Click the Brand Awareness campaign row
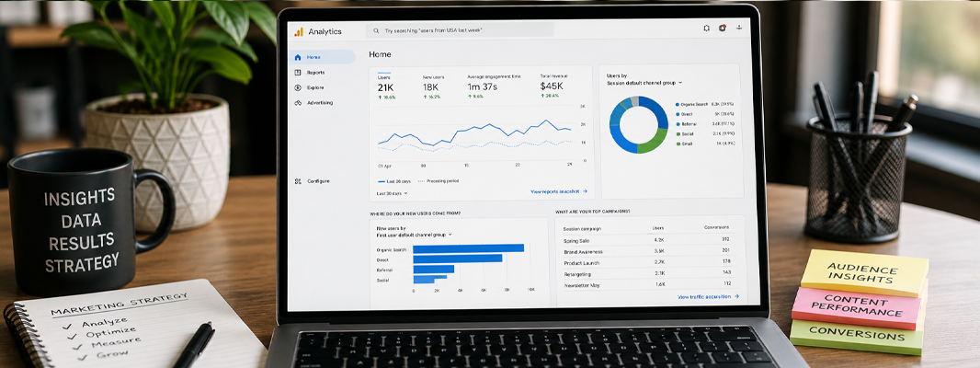 (649, 251)
